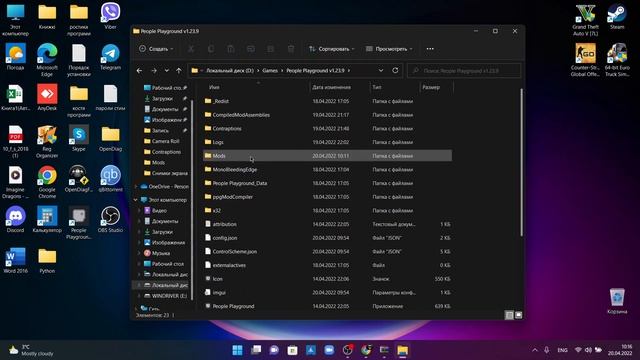Click the Cut scissors icon in toolbar
The width and height of the screenshot is (640, 360).
191,49
